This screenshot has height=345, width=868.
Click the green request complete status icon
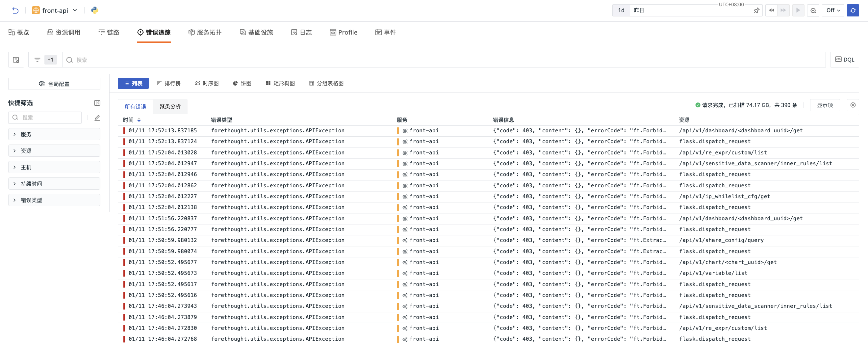[x=698, y=105]
